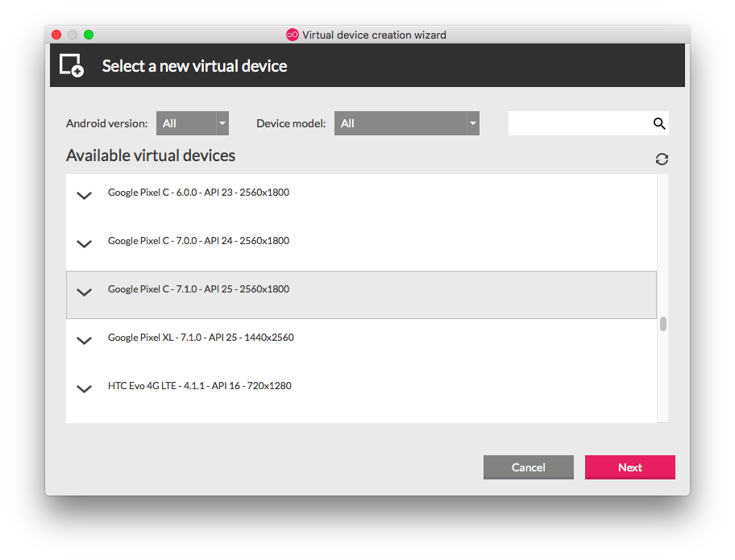Click the green zoom window button
The width and height of the screenshot is (735, 560).
[89, 35]
